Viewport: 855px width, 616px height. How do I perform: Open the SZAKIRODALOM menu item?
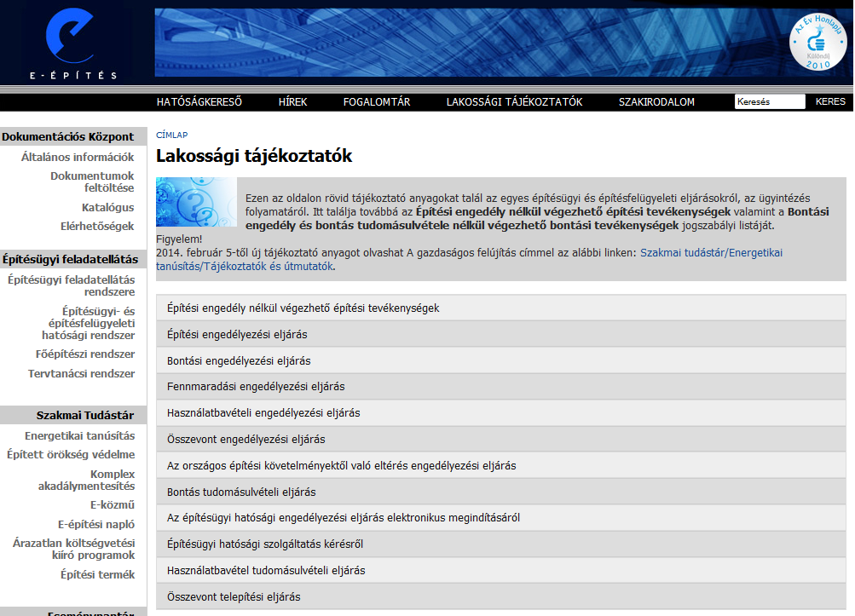656,102
